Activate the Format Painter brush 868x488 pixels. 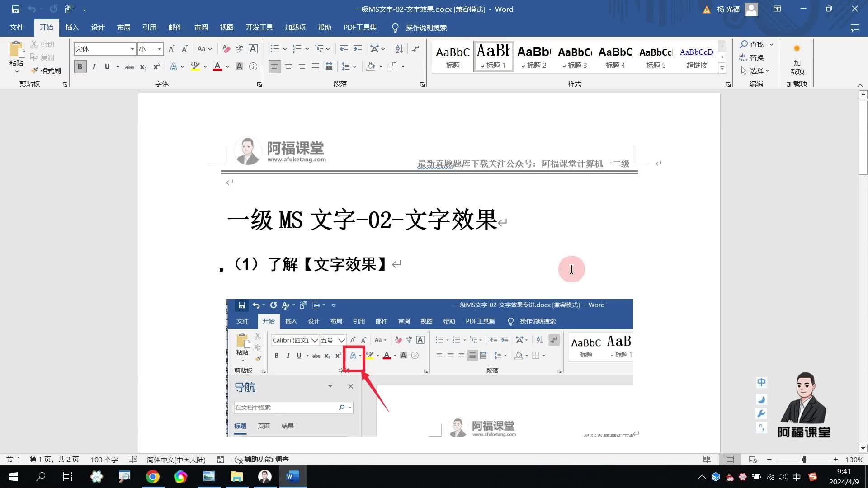(x=46, y=70)
